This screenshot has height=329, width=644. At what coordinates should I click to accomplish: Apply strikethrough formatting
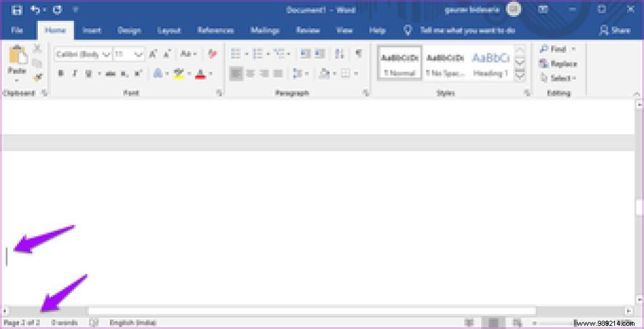tap(110, 73)
